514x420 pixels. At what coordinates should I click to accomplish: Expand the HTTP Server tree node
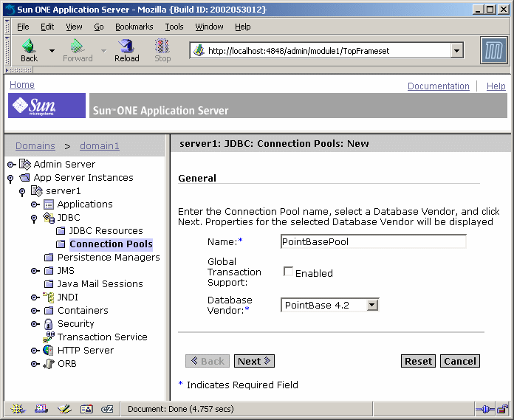(x=35, y=351)
